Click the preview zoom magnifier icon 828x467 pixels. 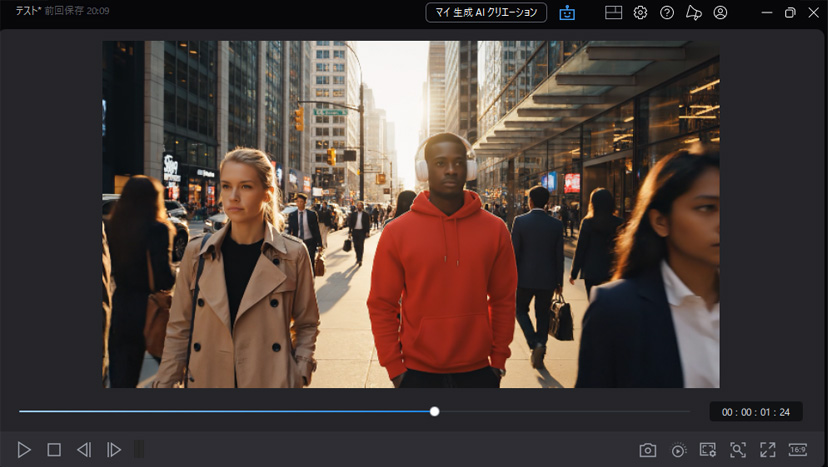click(x=738, y=450)
